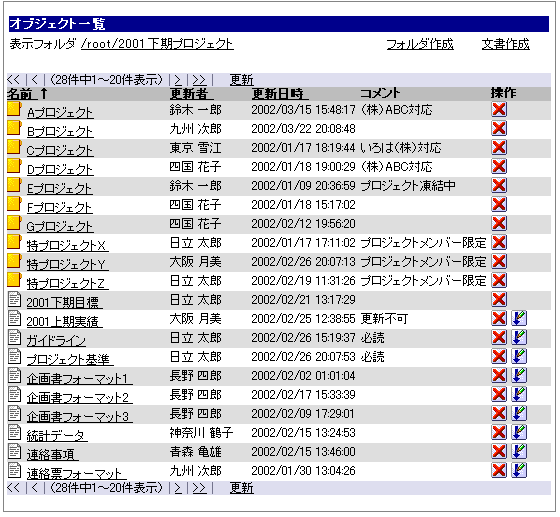Click edit/checkout icon for 2001上期実績

click(x=519, y=318)
